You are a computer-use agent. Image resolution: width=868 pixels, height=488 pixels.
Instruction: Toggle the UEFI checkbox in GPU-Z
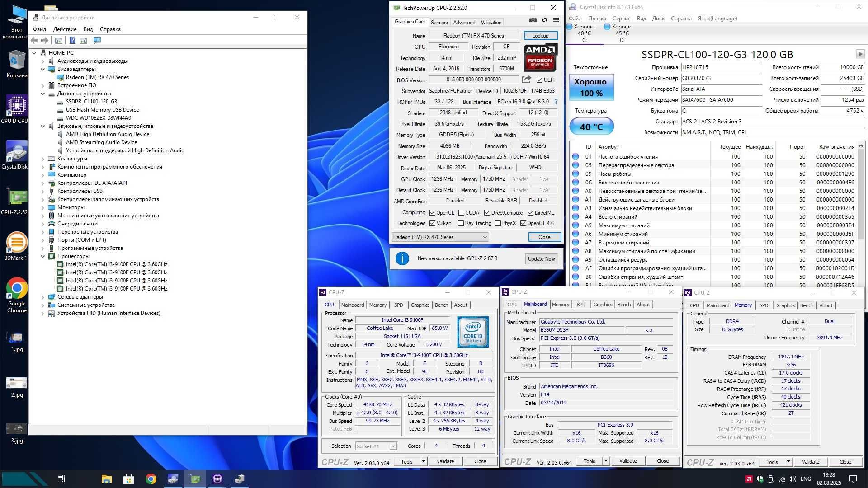[539, 80]
